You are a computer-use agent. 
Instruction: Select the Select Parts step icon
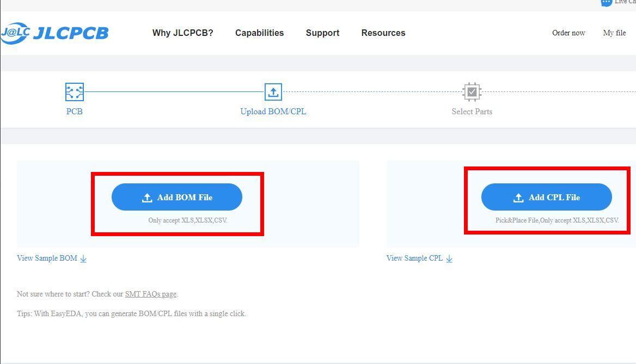click(x=472, y=92)
